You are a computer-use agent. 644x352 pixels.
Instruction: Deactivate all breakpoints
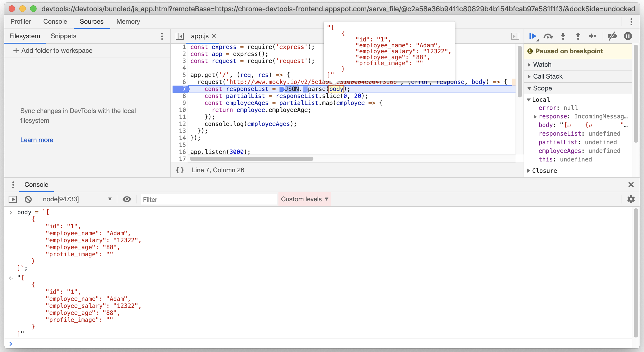pos(613,36)
